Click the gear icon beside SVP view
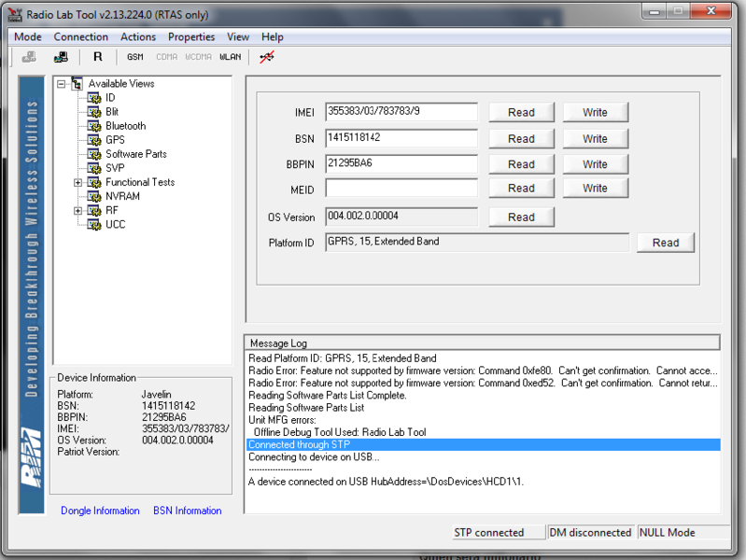 click(x=94, y=168)
